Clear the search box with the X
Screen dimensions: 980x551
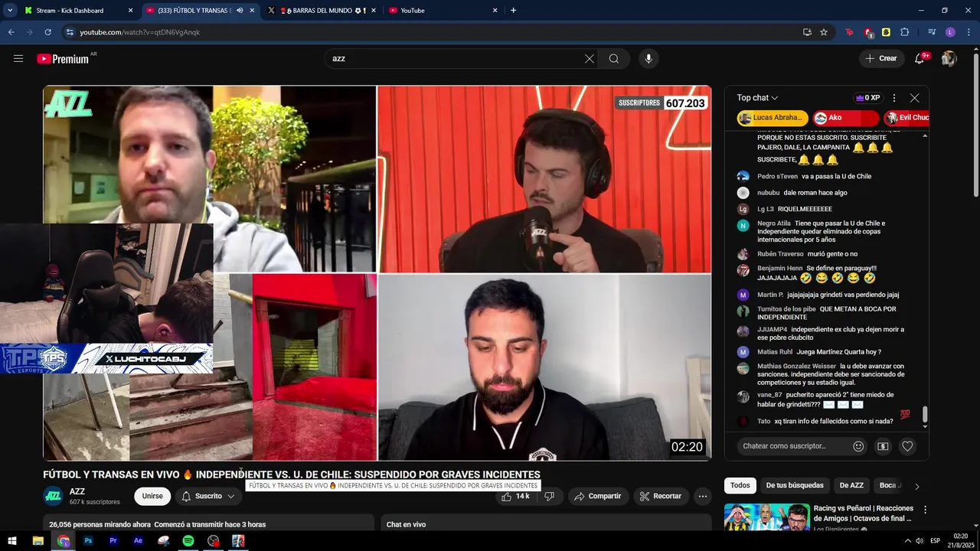(590, 59)
